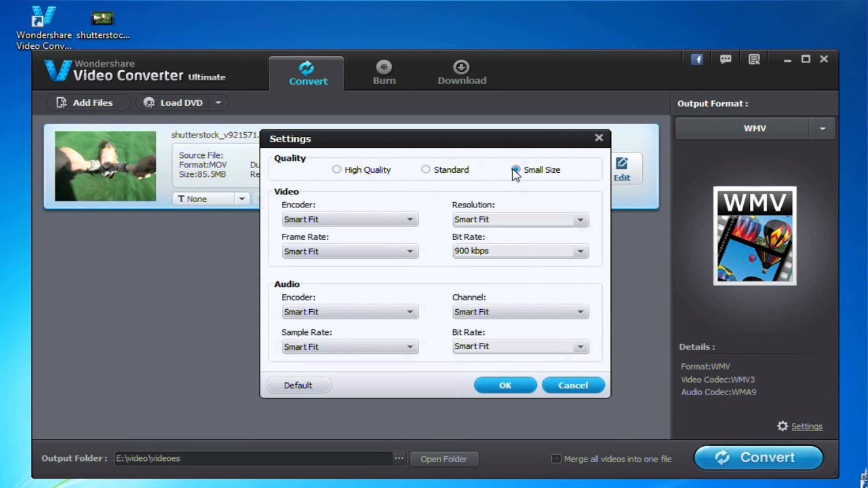Start conversion with the Convert button
This screenshot has height=488, width=868.
click(x=758, y=457)
